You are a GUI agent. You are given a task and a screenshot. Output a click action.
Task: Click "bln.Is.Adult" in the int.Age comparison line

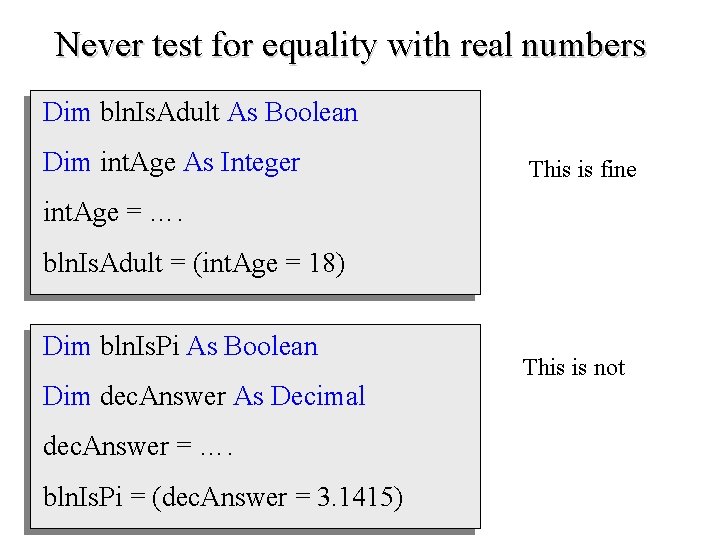(x=102, y=262)
